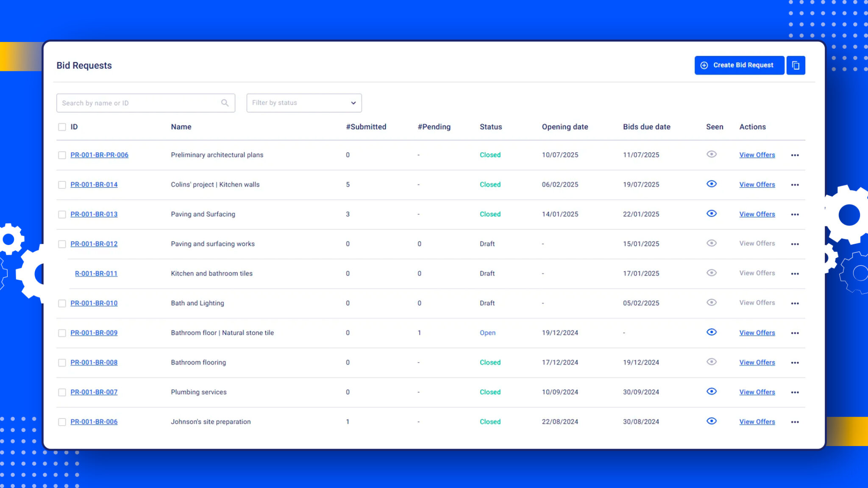Click the copy icon beside Create Bid Request
The width and height of the screenshot is (868, 488).
[796, 65]
